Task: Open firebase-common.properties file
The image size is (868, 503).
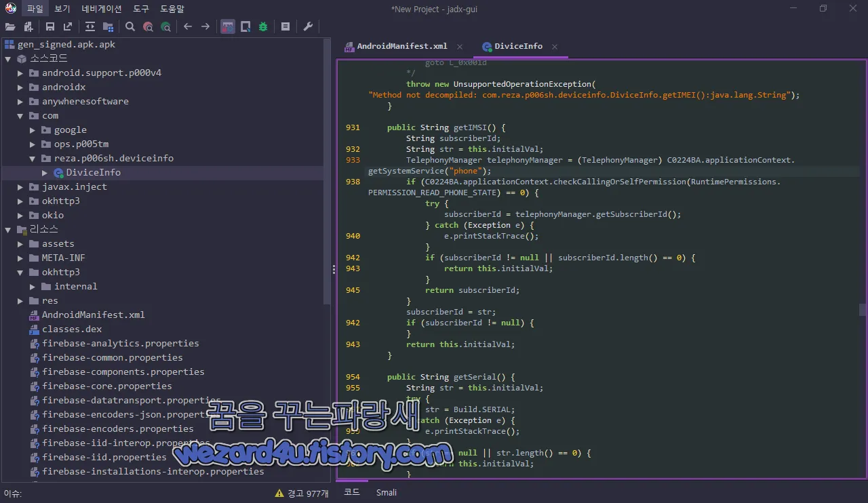Action: tap(113, 358)
